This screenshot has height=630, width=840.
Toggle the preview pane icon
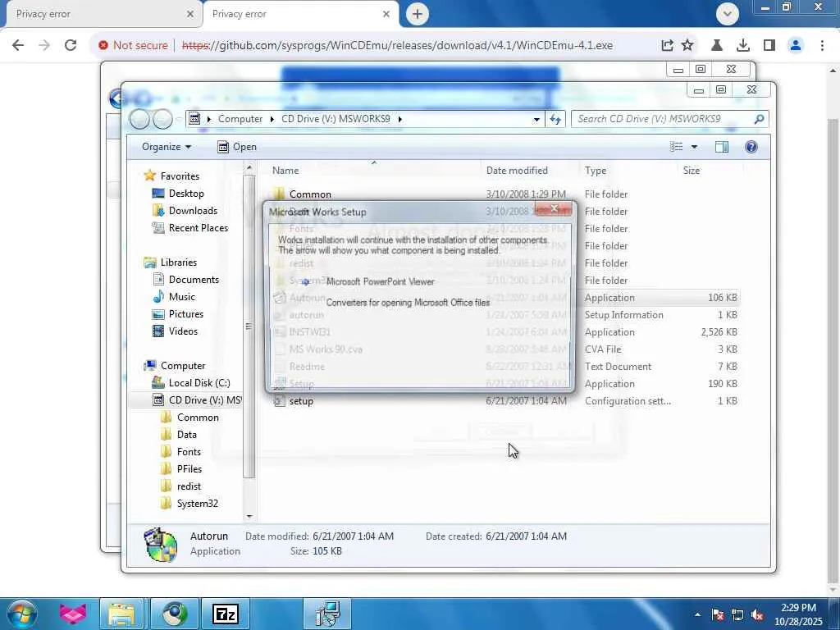pos(722,147)
